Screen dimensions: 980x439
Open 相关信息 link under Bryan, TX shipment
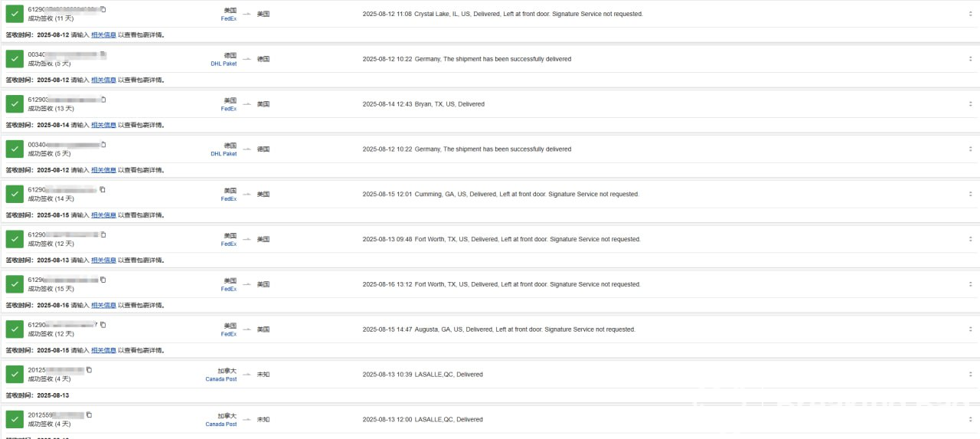pyautogui.click(x=104, y=125)
